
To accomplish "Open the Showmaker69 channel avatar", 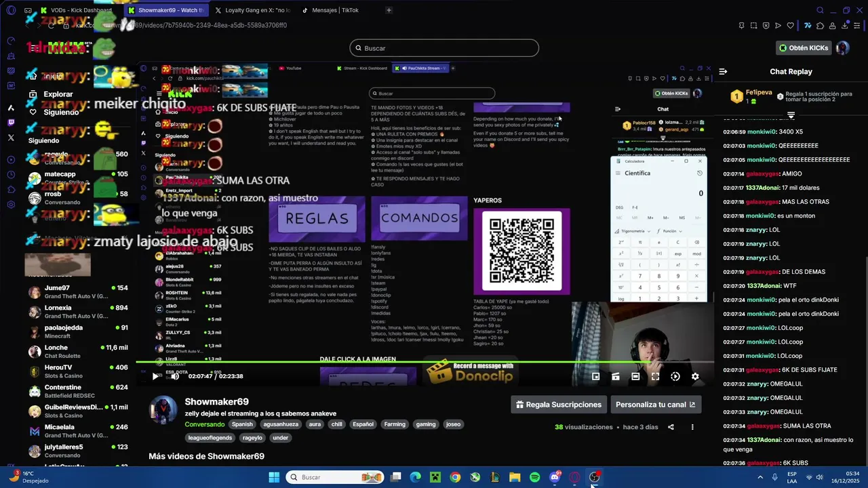I will [163, 410].
